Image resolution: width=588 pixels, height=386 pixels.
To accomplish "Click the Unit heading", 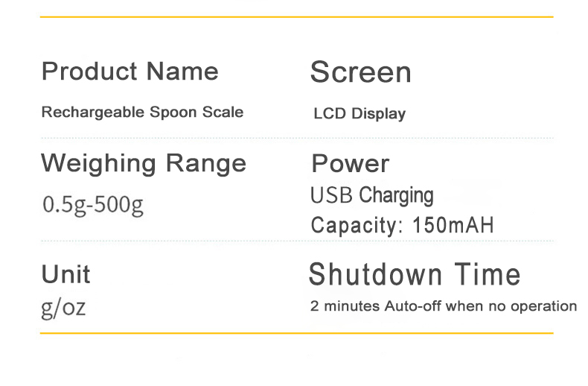I will tap(65, 273).
